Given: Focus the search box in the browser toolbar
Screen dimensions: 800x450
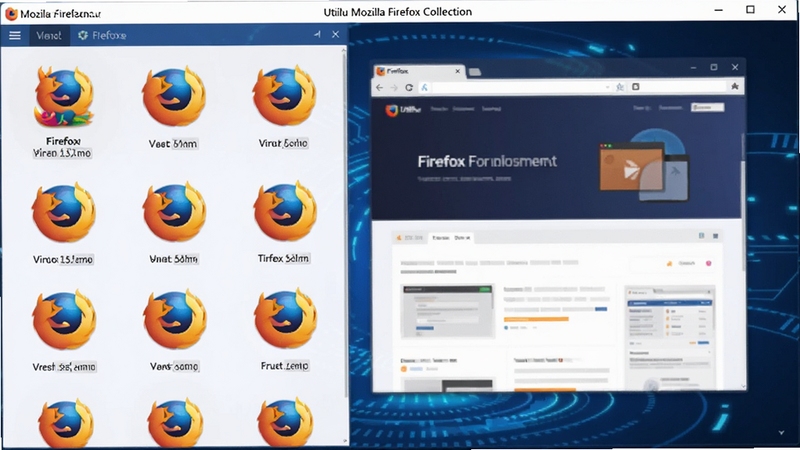Looking at the screenshot, I should point(678,87).
